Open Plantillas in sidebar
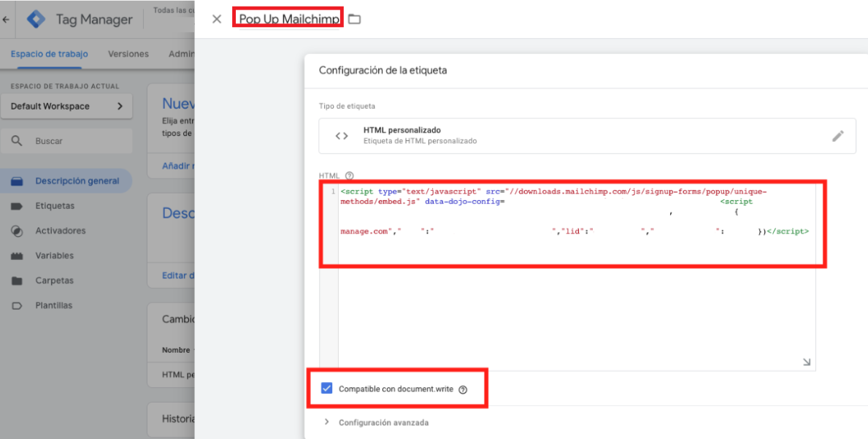The width and height of the screenshot is (868, 439). pos(54,305)
